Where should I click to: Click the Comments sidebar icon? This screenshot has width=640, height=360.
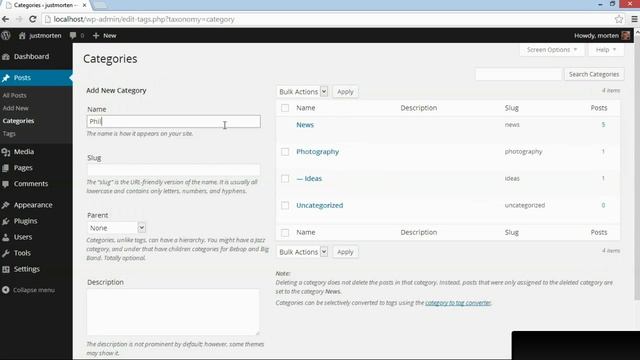[x=6, y=184]
